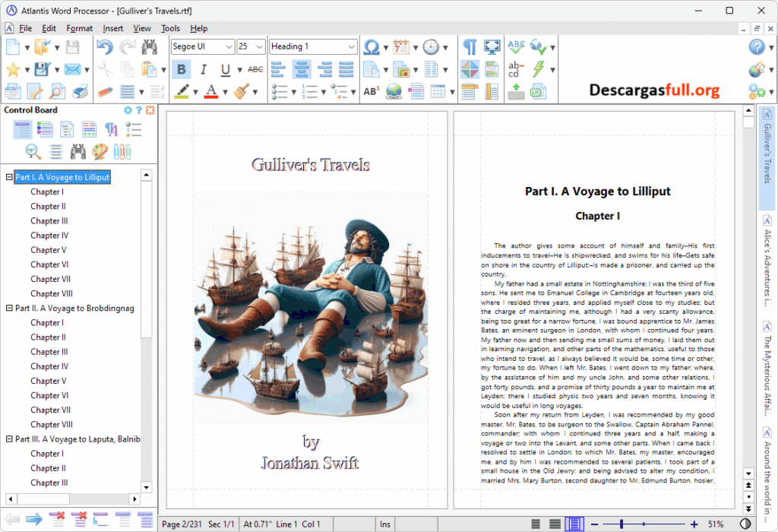Select the full screen view icon
Viewport: 778px width, 532px height.
pyautogui.click(x=492, y=46)
